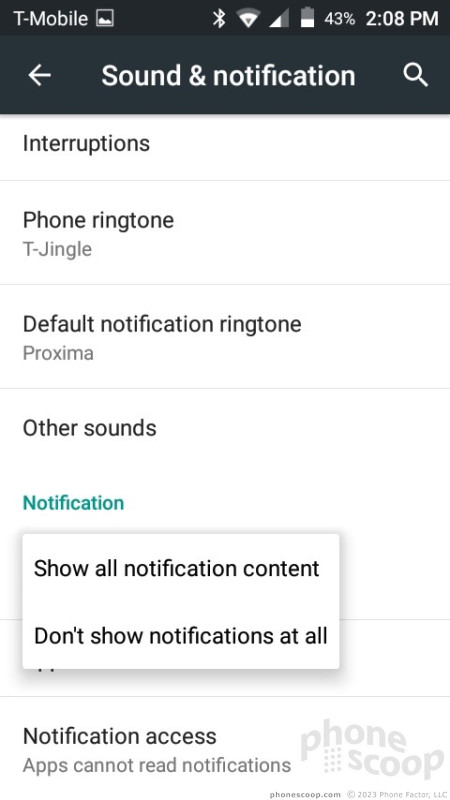Tap the back arrow icon
This screenshot has height=800, width=450.
(x=39, y=76)
